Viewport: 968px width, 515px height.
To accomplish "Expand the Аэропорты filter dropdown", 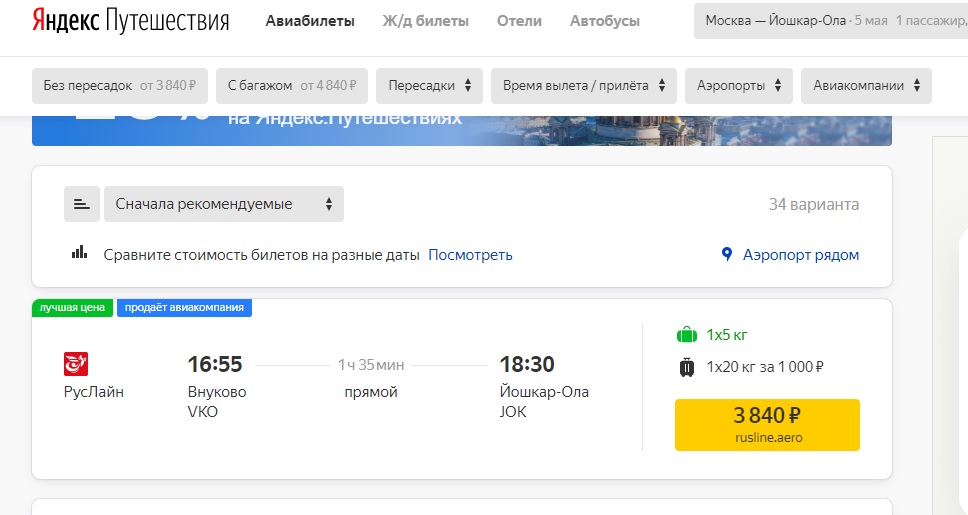I will (738, 86).
